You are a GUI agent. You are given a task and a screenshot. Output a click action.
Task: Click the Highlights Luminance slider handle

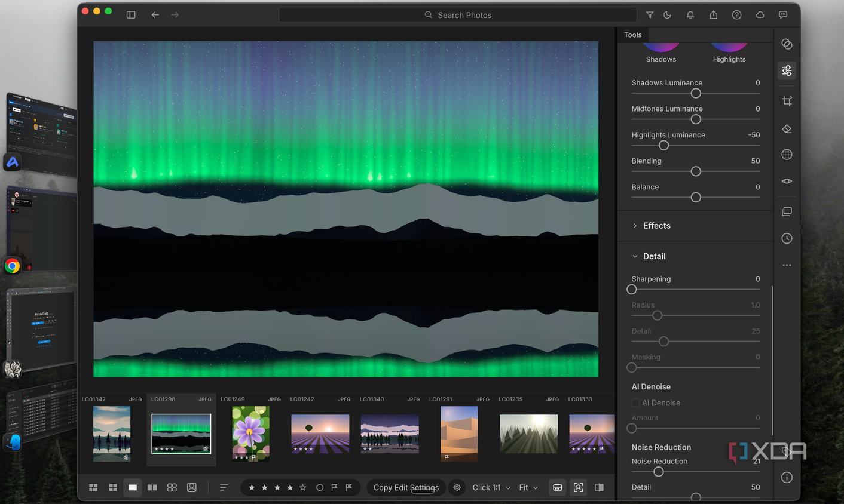(x=663, y=145)
